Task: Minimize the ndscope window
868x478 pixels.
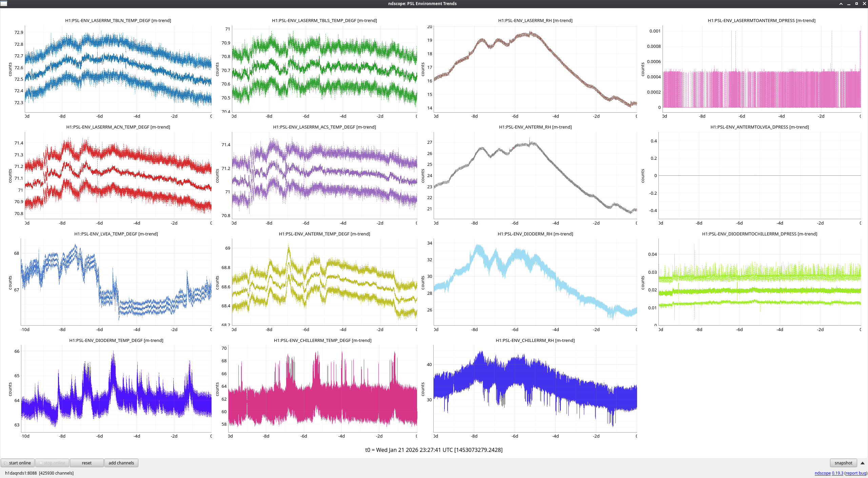Action: pyautogui.click(x=849, y=4)
